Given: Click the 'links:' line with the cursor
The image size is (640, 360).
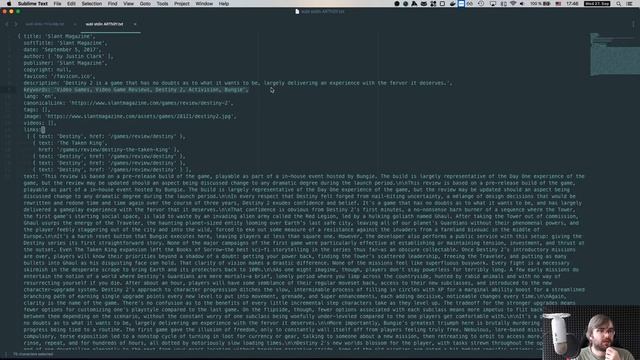Looking at the screenshot, I should point(34,129).
